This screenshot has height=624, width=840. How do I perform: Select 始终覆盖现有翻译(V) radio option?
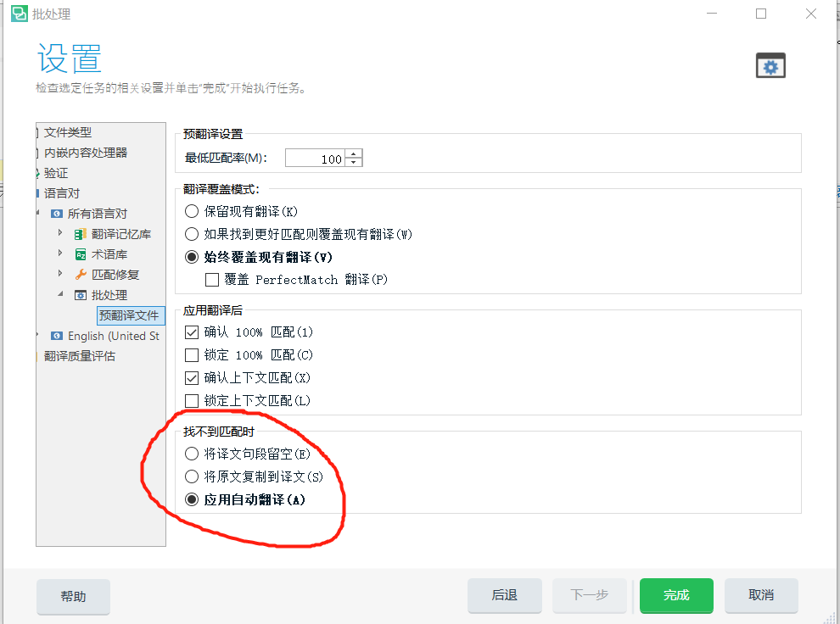tap(191, 257)
